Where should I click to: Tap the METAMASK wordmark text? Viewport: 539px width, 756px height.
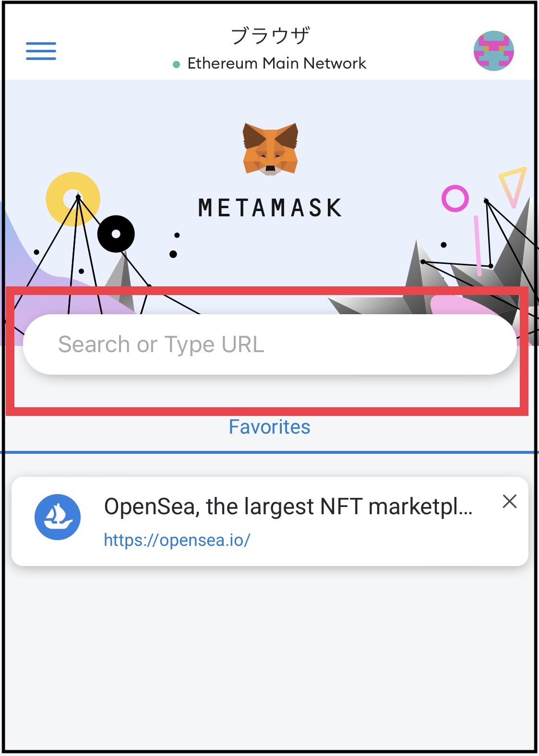[x=269, y=209]
